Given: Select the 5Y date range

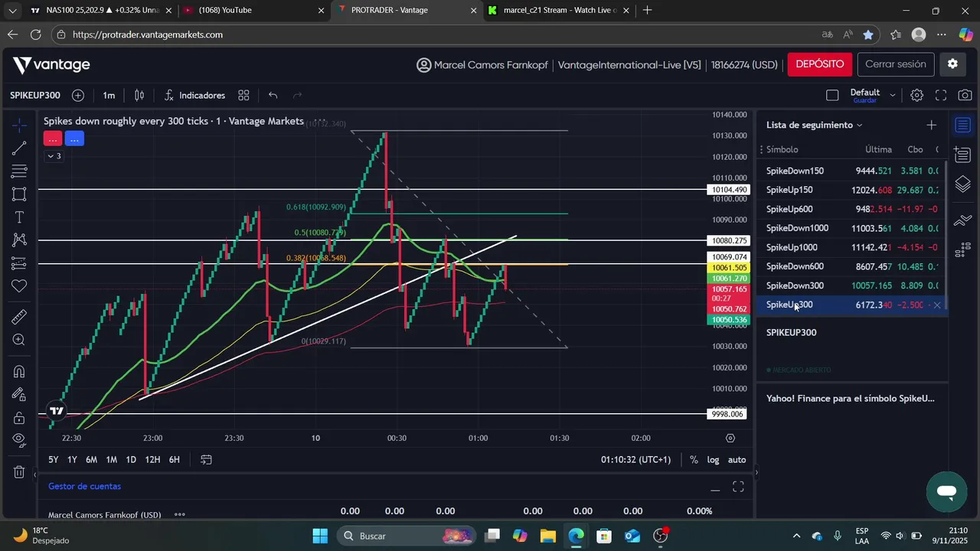Looking at the screenshot, I should [53, 460].
